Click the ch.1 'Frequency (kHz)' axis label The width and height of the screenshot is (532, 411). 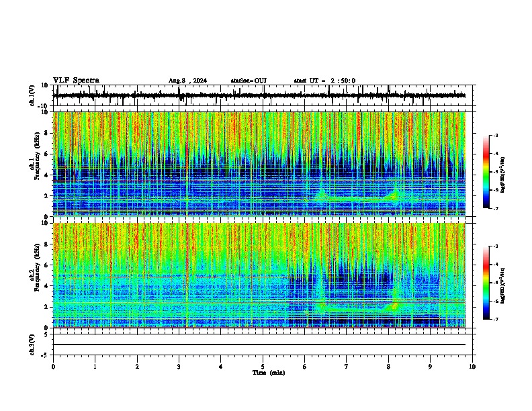click(x=37, y=155)
